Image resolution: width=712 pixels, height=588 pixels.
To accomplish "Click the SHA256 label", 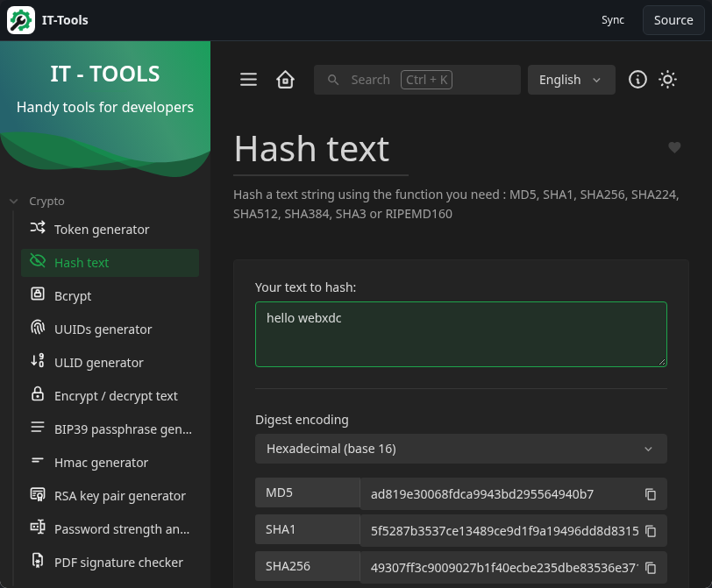I will [308, 566].
